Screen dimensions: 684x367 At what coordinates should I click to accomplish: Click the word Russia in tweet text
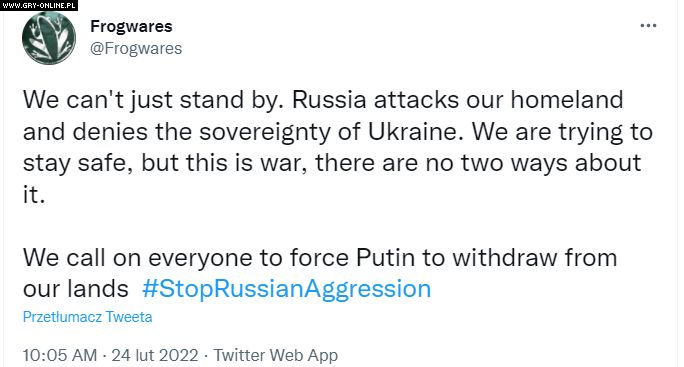point(329,100)
